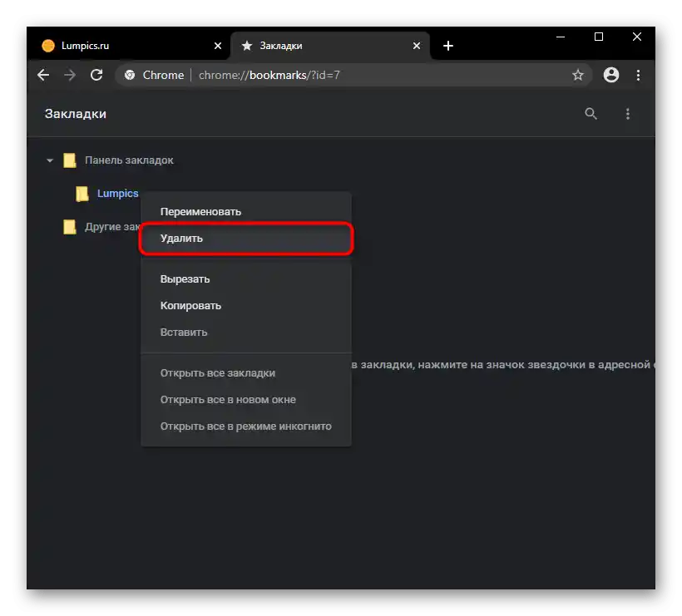
Task: Minimize the Chrome window
Action: coord(561,37)
